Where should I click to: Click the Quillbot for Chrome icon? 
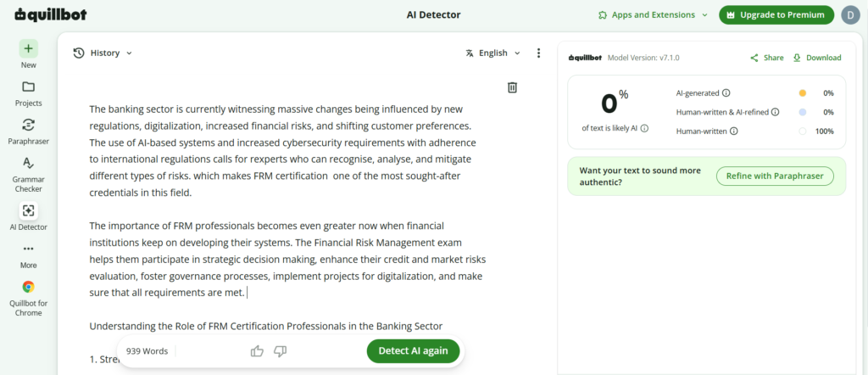[x=28, y=287]
